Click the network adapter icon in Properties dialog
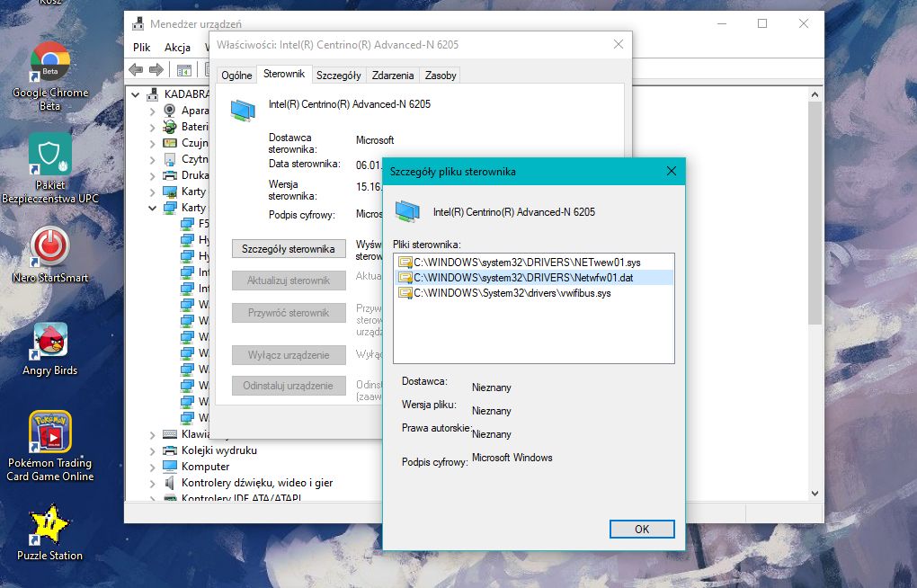917x588 pixels. pyautogui.click(x=243, y=110)
